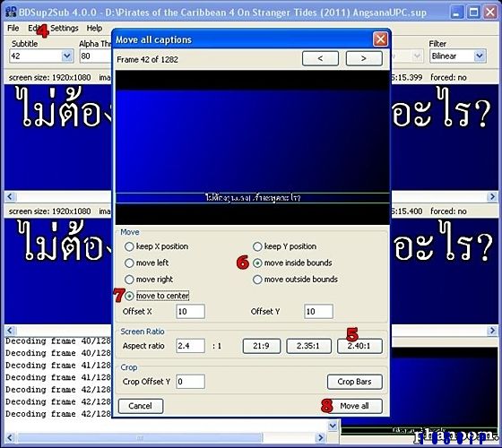Click upper 'screen size: 1920x1080' info text
Screen dimensions: 502x448
49,77
